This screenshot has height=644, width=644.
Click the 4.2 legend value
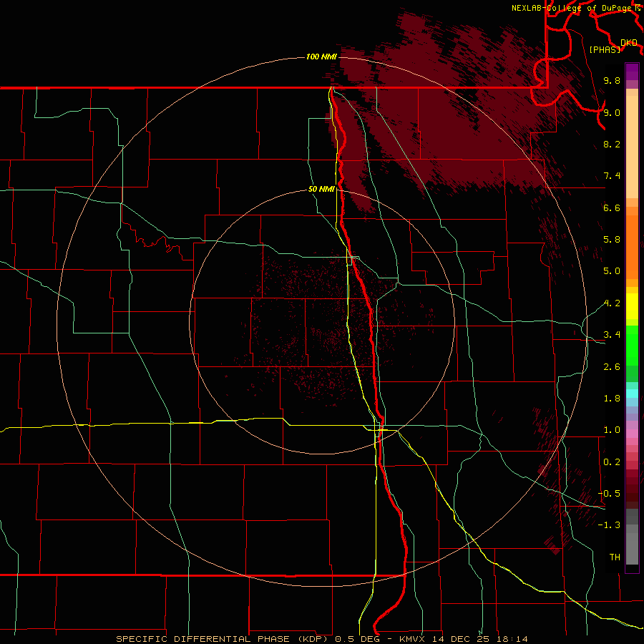pos(612,303)
